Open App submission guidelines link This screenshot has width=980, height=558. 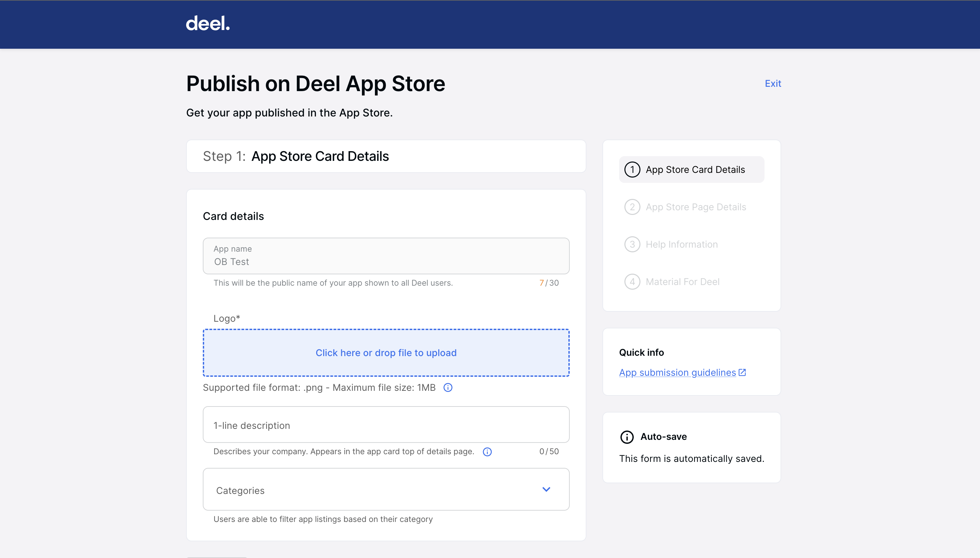point(677,372)
